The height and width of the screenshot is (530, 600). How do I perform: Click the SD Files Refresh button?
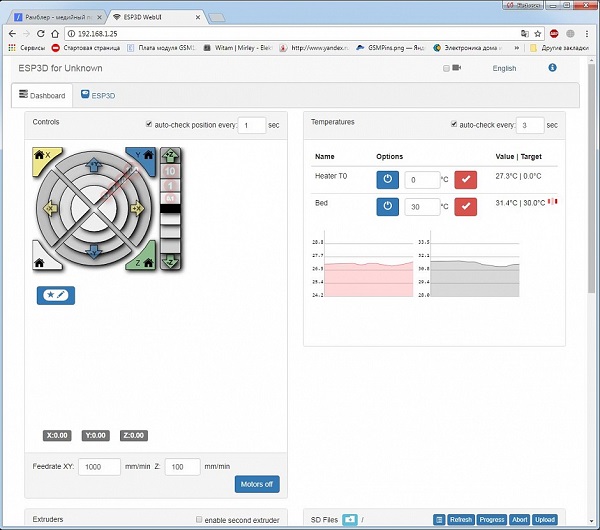[461, 519]
